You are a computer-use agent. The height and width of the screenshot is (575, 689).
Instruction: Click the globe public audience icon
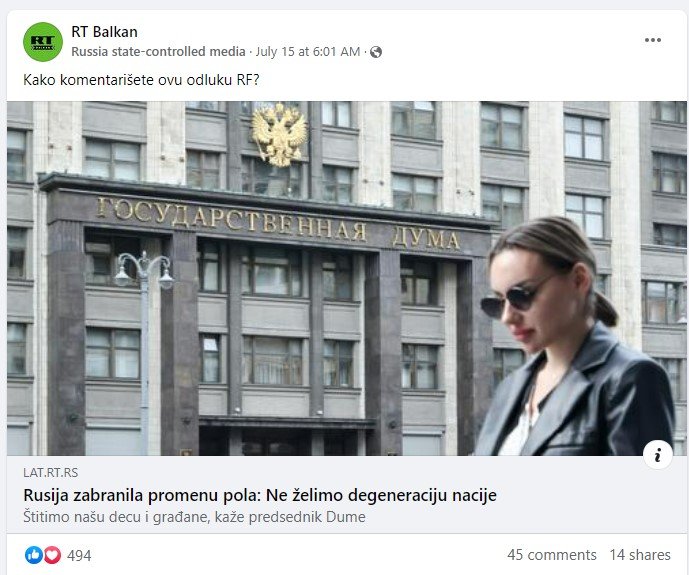[376, 52]
